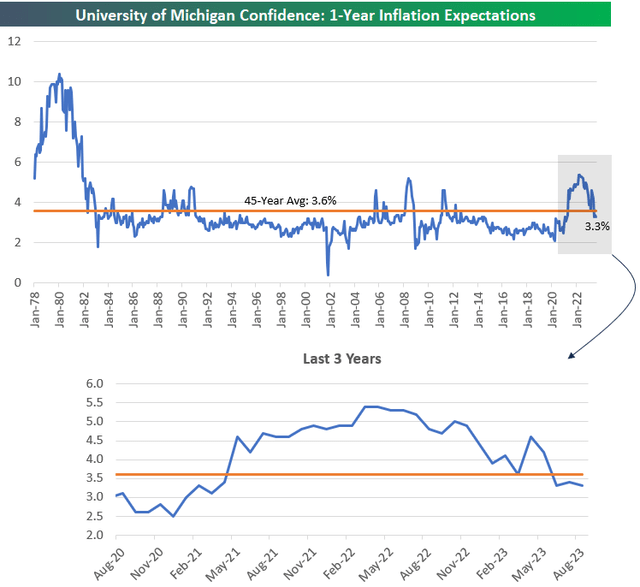
Task: Select the '45-Year Avg: 3.6%' label
Action: click(290, 201)
